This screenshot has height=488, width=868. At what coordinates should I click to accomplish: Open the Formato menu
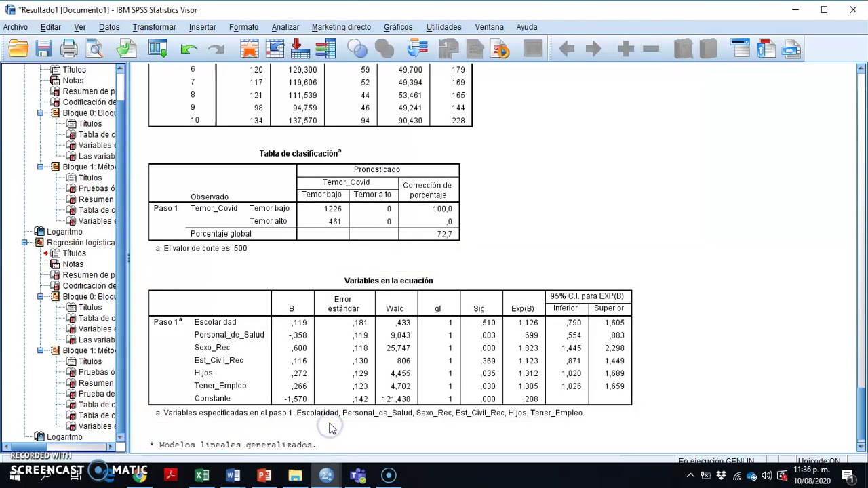click(x=243, y=27)
